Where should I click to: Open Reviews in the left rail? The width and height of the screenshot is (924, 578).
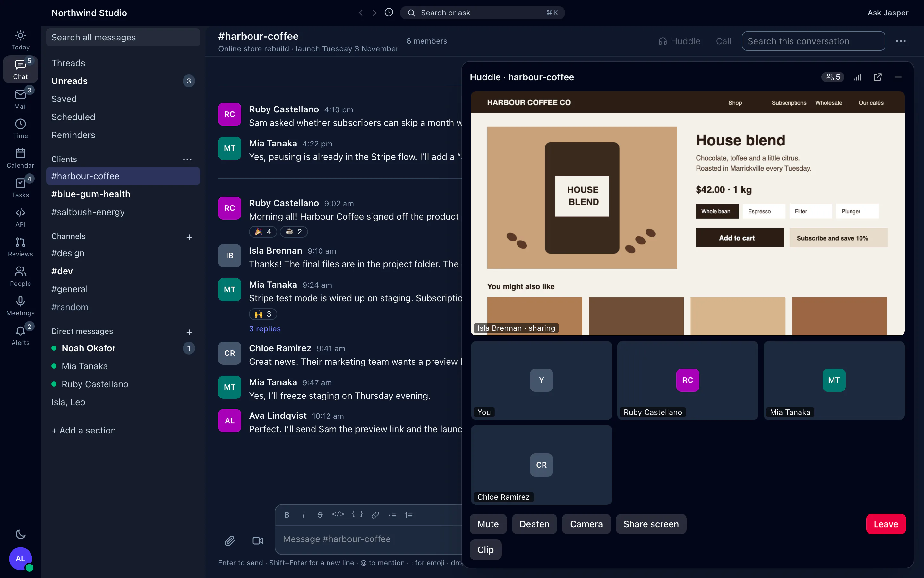20,247
